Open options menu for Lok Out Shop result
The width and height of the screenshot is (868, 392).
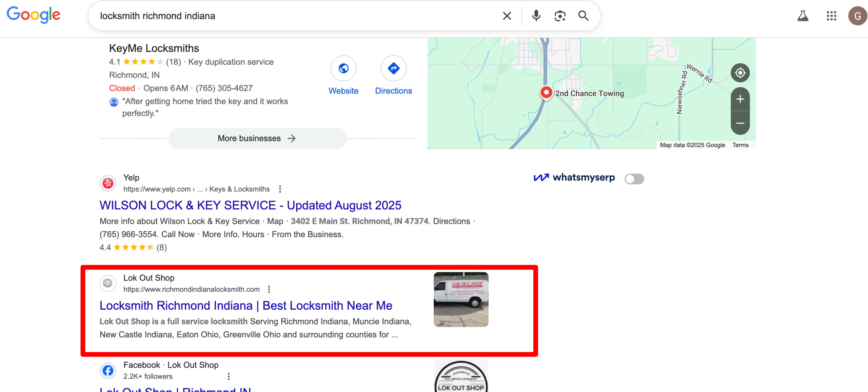click(x=269, y=289)
